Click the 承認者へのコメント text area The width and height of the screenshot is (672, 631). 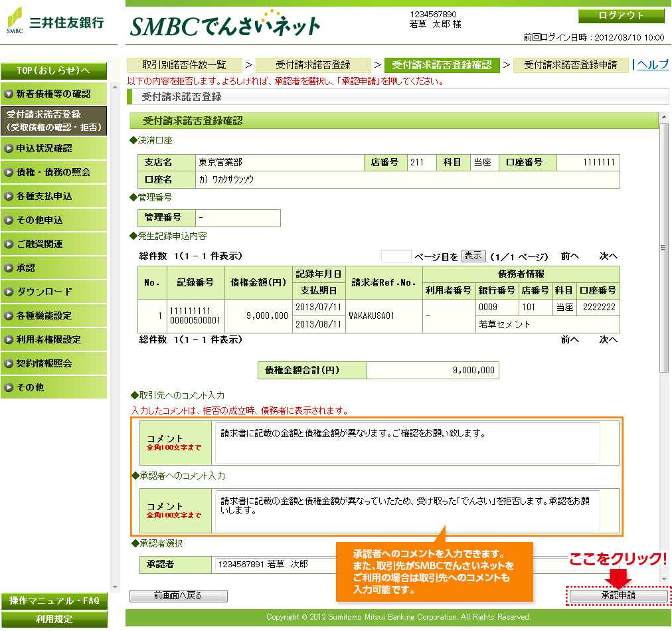407,511
